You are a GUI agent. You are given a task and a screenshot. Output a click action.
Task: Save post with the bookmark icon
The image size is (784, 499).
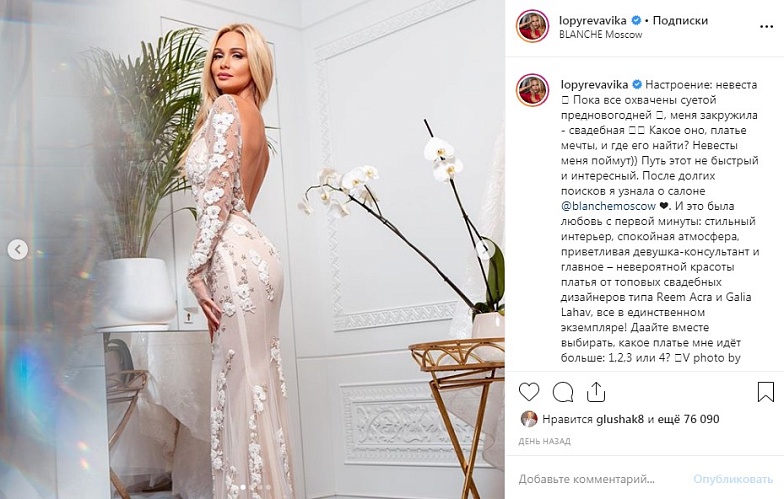coord(766,392)
